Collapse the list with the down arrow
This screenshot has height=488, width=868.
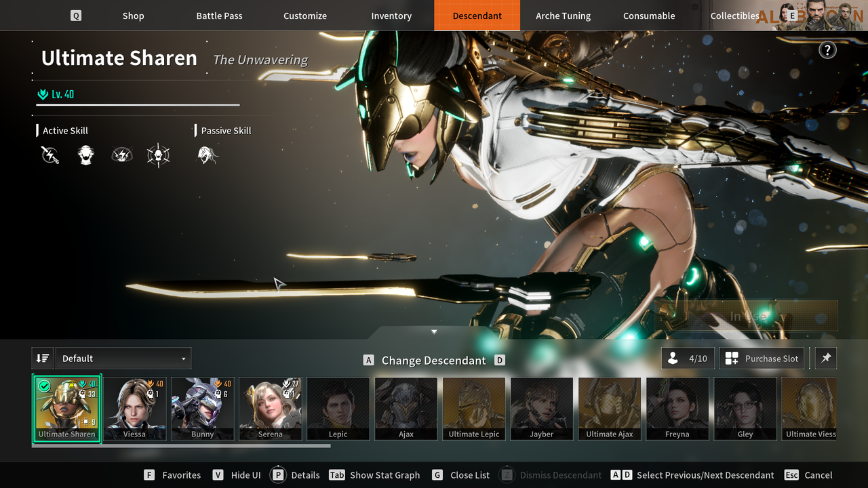click(434, 331)
